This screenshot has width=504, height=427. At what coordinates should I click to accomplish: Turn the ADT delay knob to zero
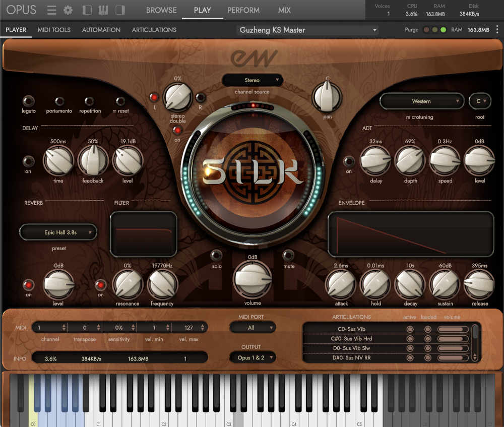point(376,159)
